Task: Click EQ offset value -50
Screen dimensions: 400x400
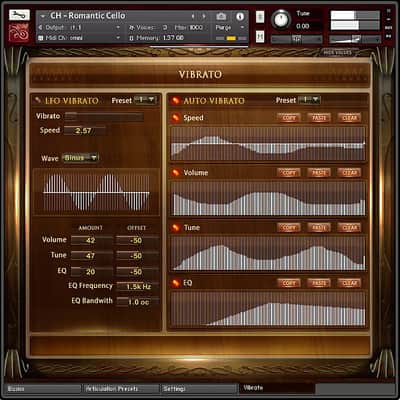Action: pos(137,271)
